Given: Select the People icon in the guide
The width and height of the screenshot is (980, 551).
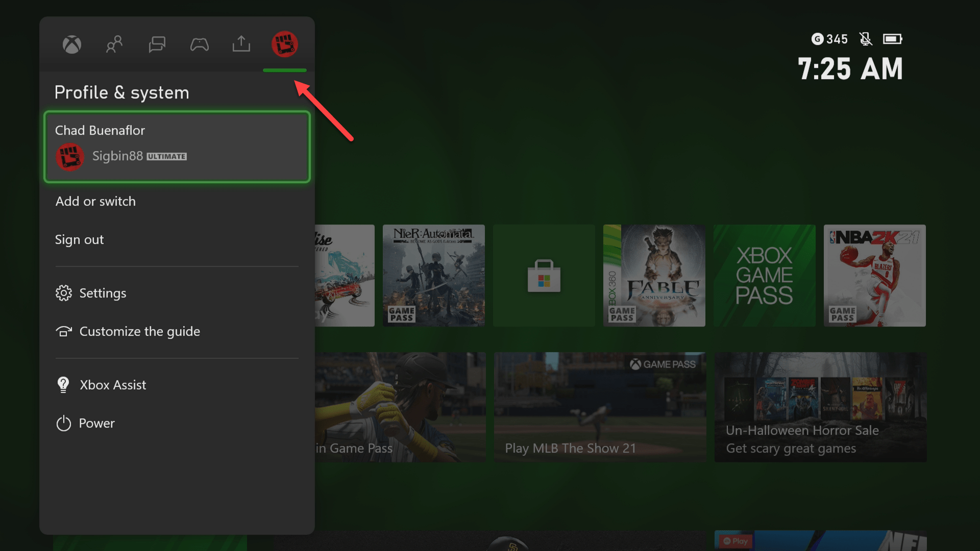Looking at the screenshot, I should [114, 44].
